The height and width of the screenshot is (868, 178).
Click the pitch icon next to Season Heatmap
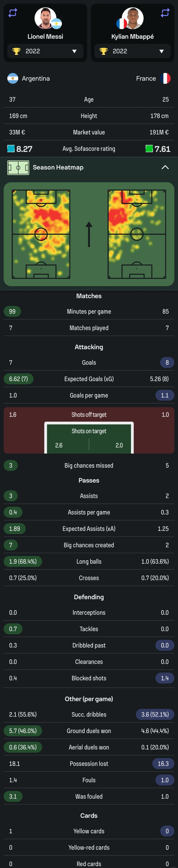point(18,168)
